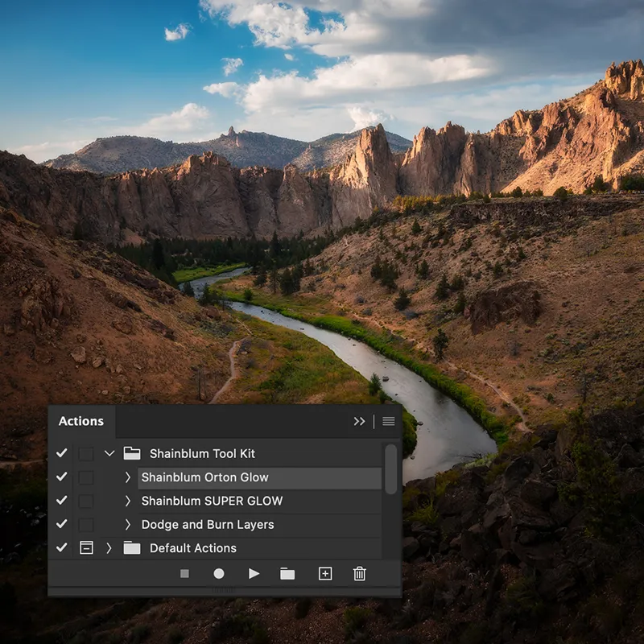Click the Shainblum Tool Kit folder icon

coord(132,453)
